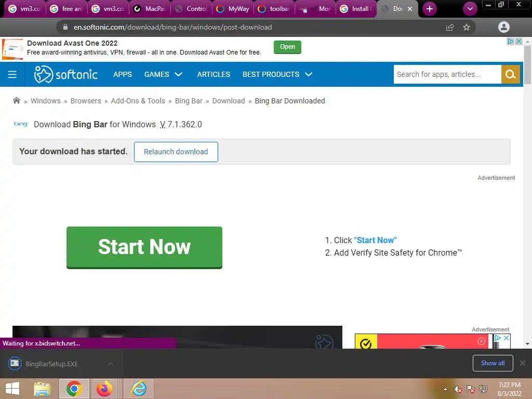Open the new tab plus button

[429, 9]
